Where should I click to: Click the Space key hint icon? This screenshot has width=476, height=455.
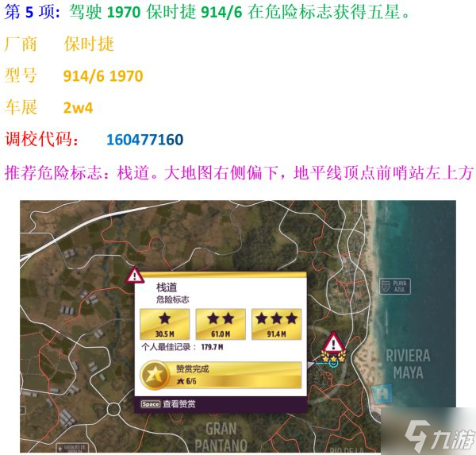pos(150,404)
